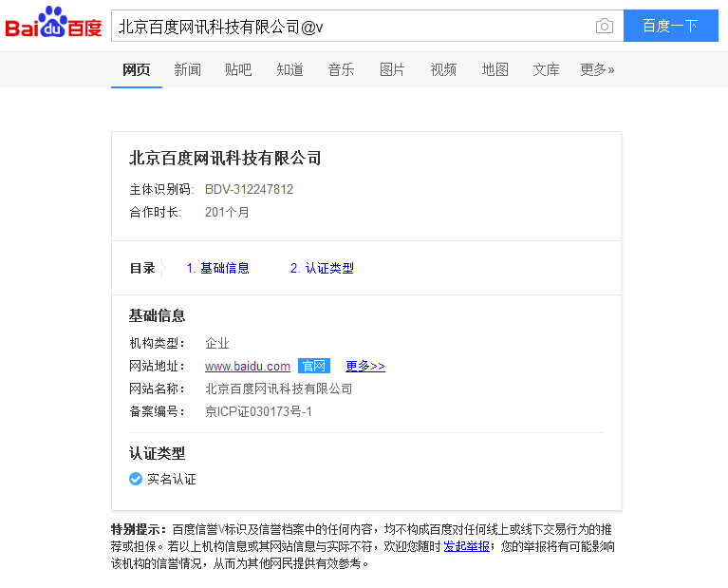
Task: Click the blue check icon for 实名认证
Action: [x=136, y=479]
